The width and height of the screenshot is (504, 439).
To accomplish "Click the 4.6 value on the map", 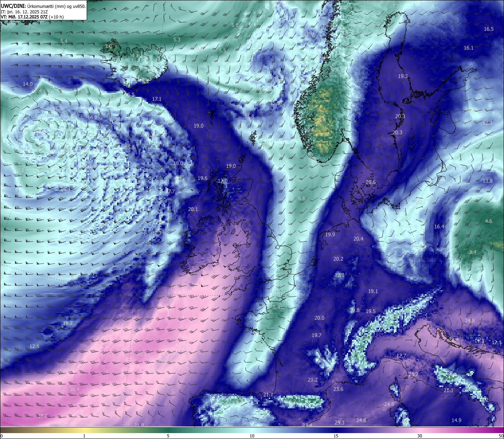I will pos(489,221).
